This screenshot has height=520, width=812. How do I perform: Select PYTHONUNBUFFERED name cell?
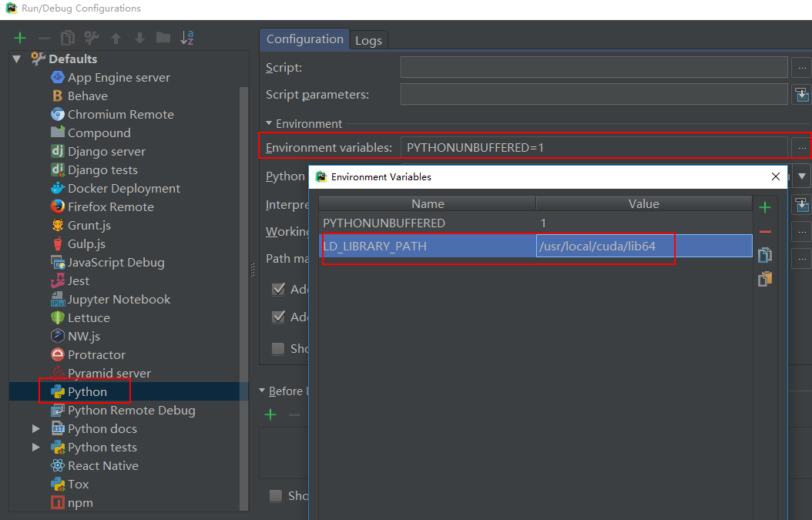pyautogui.click(x=428, y=223)
